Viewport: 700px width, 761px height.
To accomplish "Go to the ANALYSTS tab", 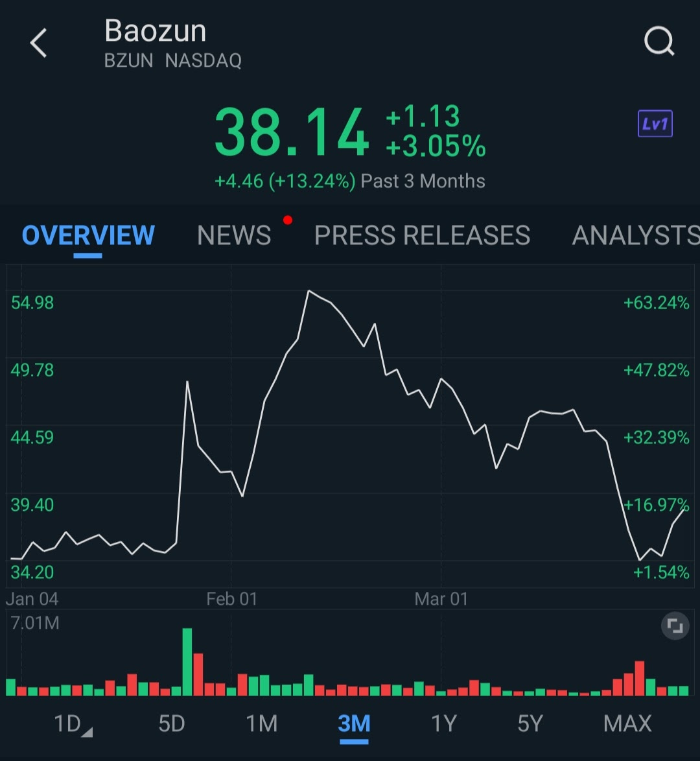I will (636, 235).
